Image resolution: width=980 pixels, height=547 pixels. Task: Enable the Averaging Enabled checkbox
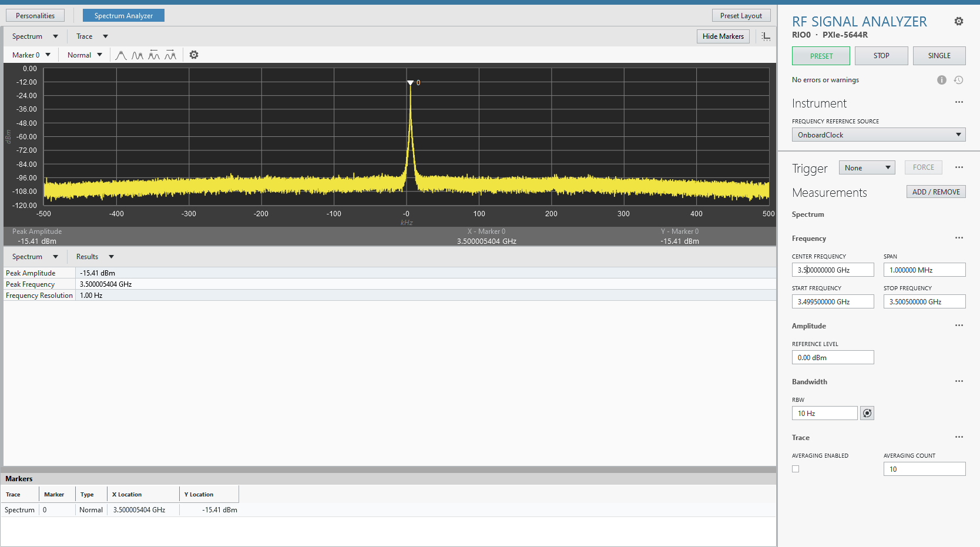click(796, 469)
